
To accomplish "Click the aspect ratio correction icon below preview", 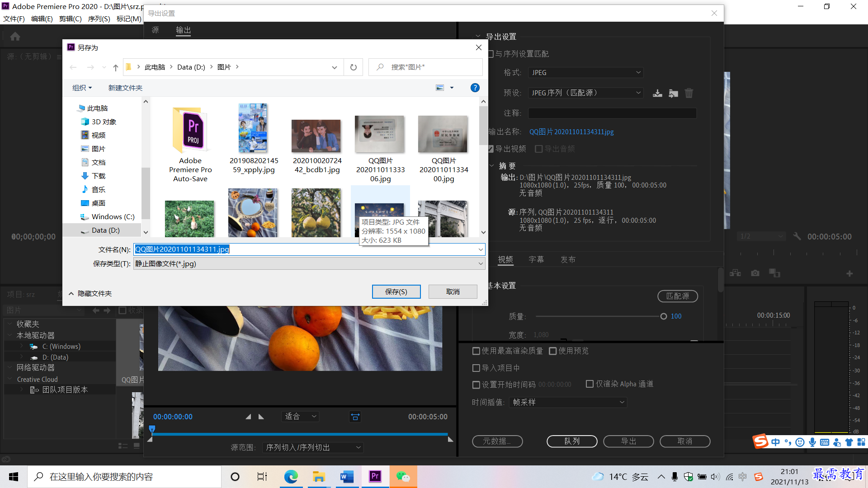I will (355, 417).
